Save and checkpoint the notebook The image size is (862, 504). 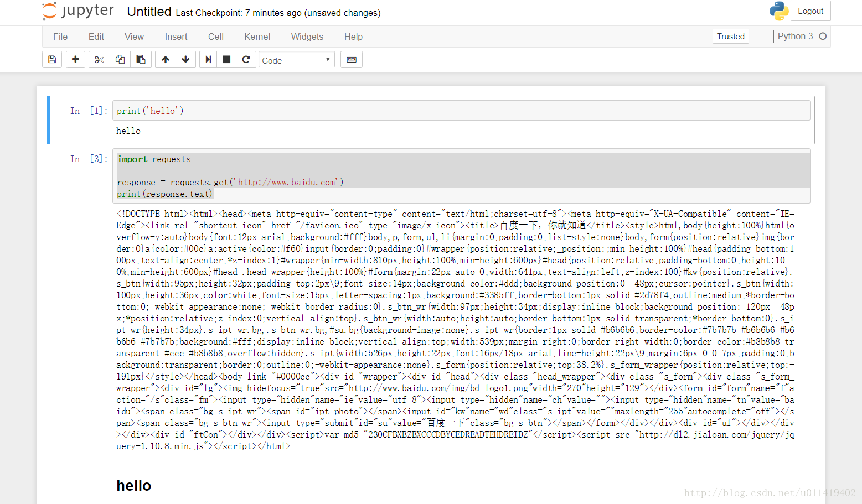pyautogui.click(x=52, y=60)
